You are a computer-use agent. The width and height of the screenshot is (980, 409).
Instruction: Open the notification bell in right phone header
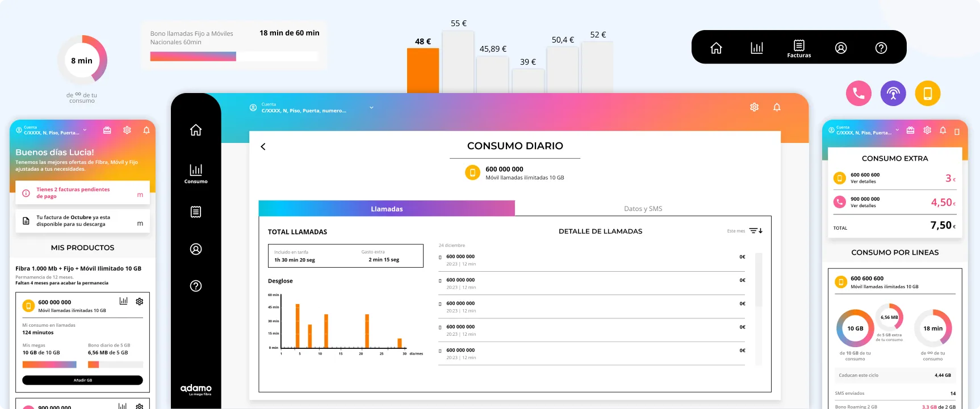[x=943, y=130]
